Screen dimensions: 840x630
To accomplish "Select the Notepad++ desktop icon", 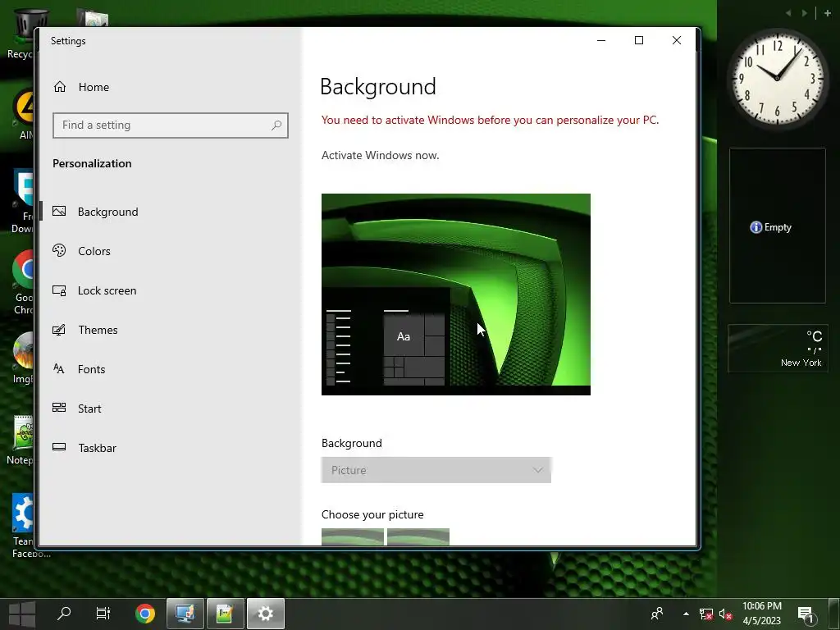I will point(21,440).
